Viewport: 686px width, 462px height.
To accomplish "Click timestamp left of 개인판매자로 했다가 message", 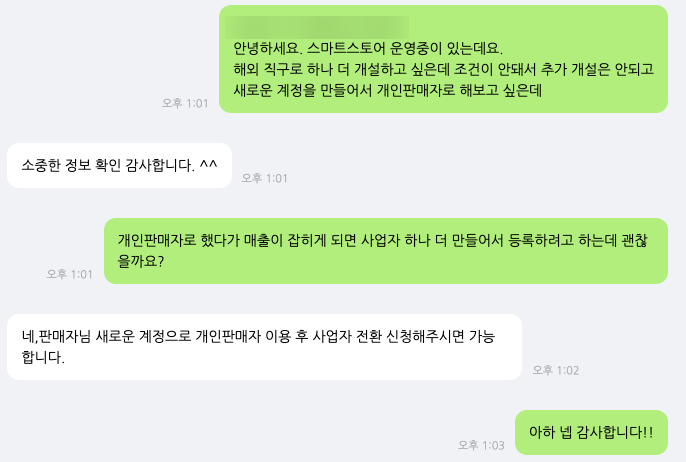I will [70, 274].
